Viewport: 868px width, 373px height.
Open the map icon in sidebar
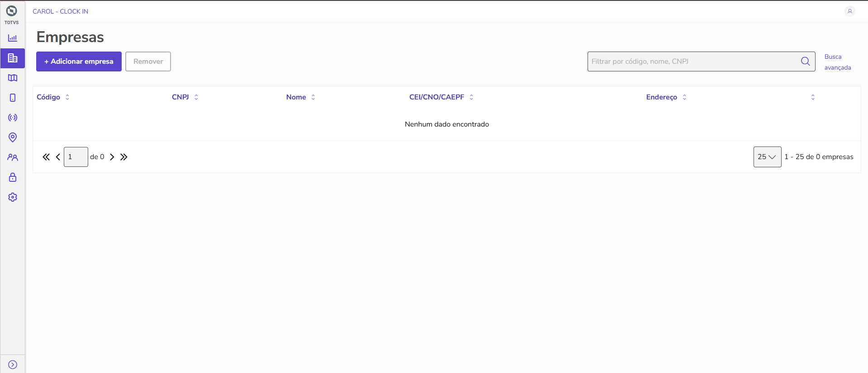13,78
